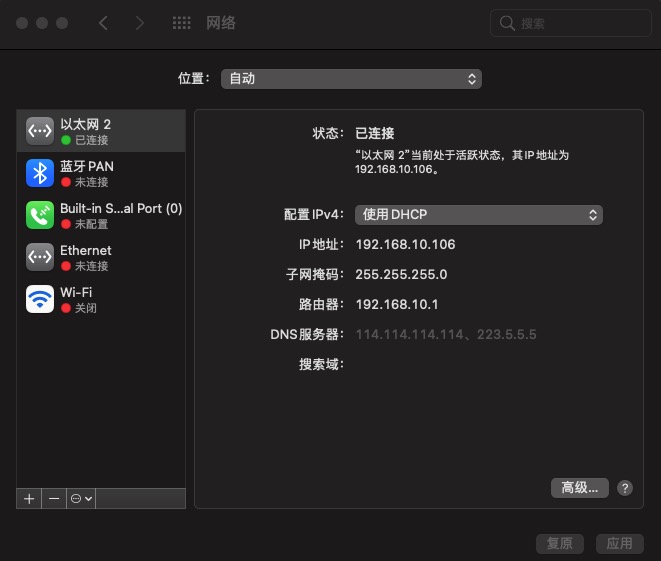Open the 配置 IPv4 DHCP dropdown
Screen dimensions: 661x561
point(478,214)
